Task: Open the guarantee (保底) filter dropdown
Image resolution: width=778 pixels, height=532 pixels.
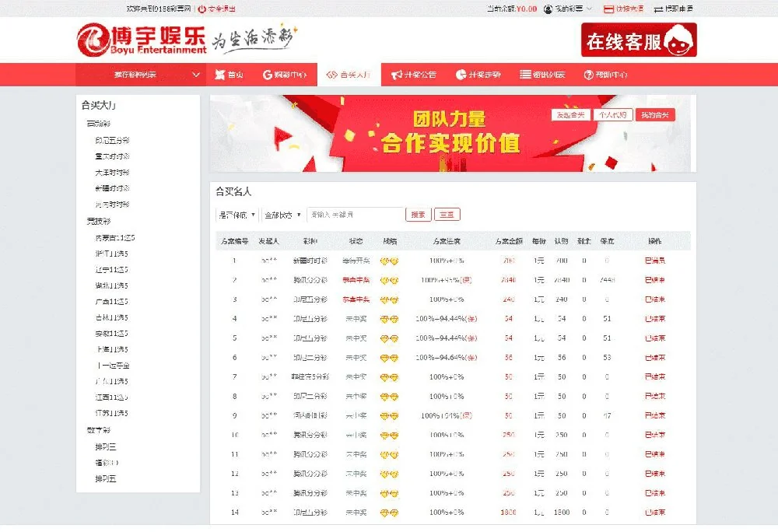Action: pos(237,215)
